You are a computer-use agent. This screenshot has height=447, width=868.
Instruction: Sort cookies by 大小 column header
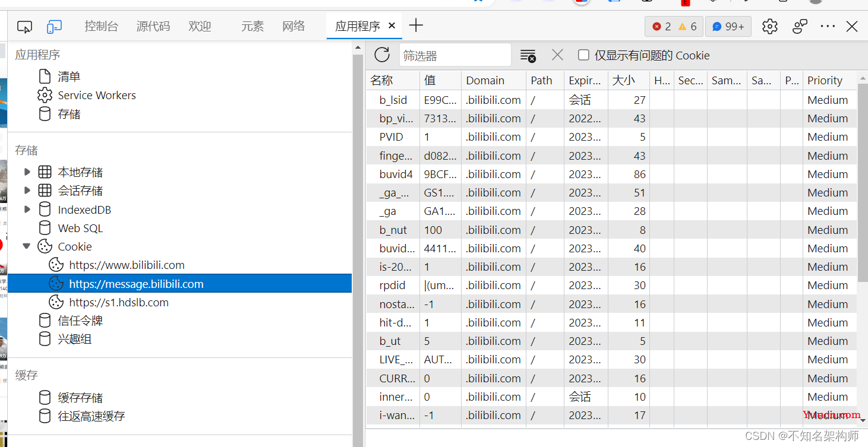pos(629,80)
